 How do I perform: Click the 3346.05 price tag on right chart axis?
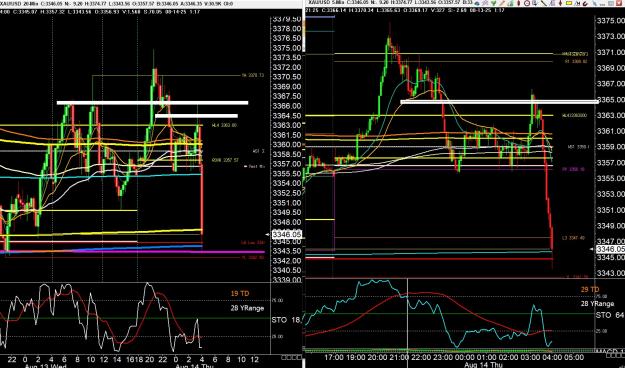click(x=610, y=249)
